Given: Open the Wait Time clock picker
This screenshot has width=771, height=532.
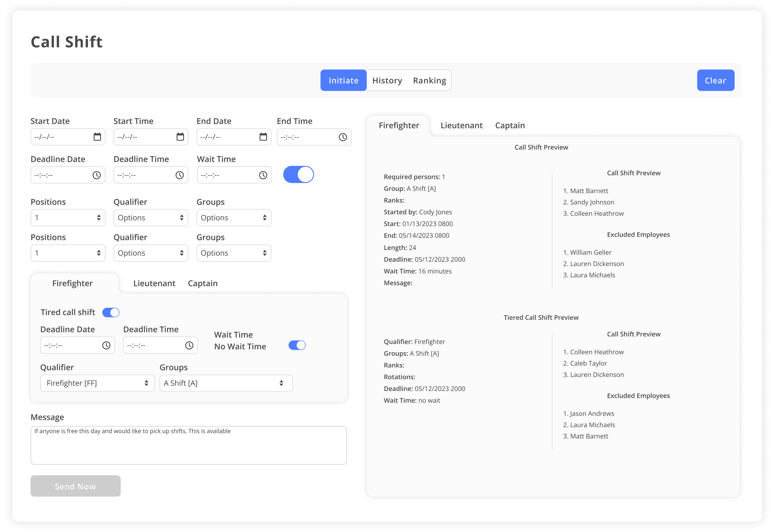Looking at the screenshot, I should pos(263,175).
